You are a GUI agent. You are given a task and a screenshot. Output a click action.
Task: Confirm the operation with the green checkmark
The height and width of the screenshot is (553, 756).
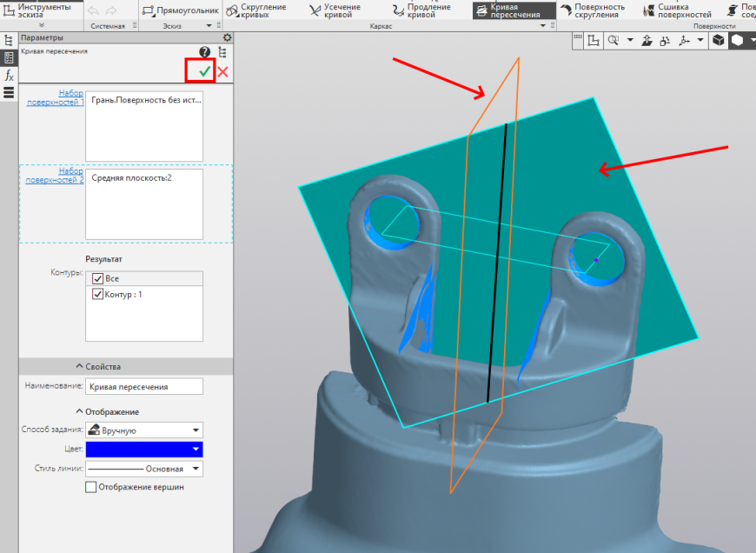click(x=204, y=72)
